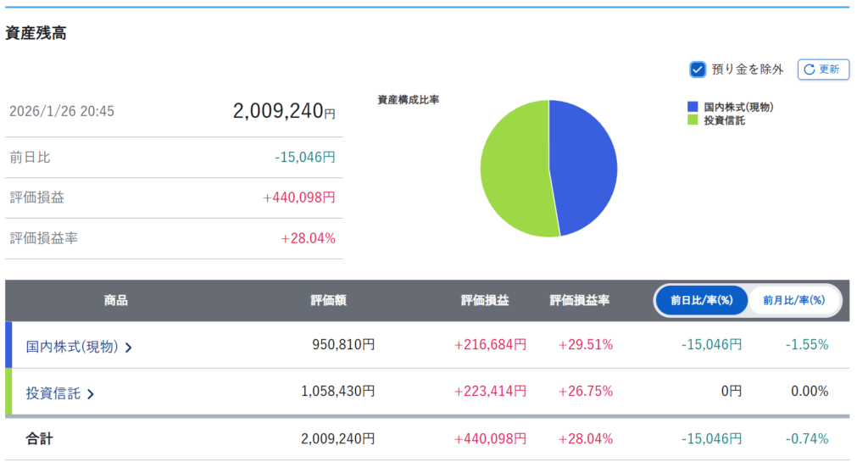
Task: Open the 投資信託 product link
Action: point(53,392)
